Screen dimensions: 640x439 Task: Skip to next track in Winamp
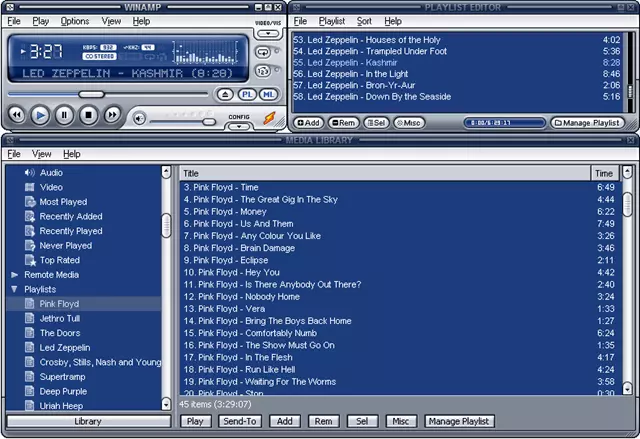click(x=112, y=115)
